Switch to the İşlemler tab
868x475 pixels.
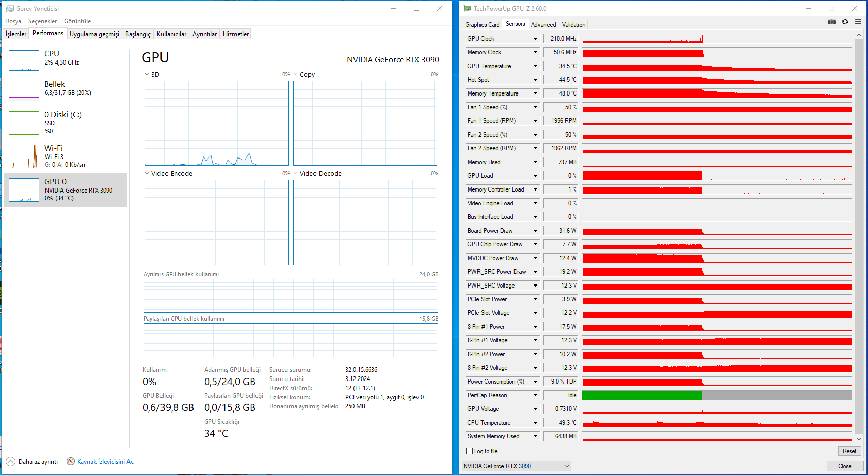tap(16, 34)
